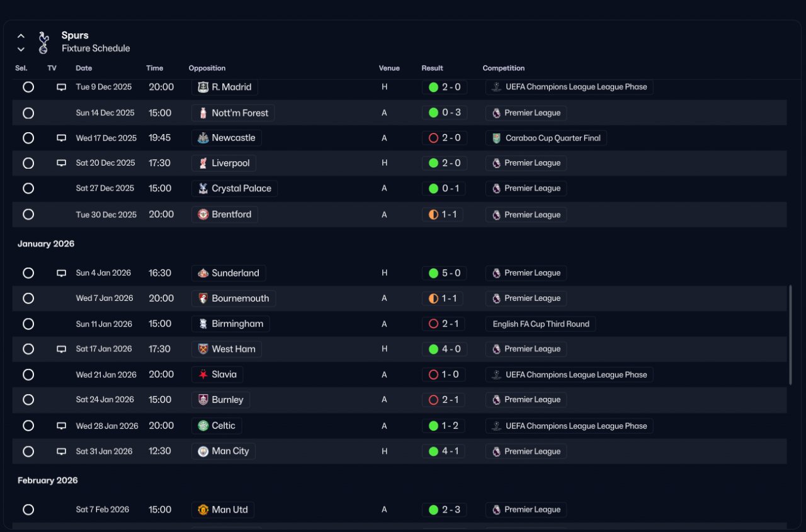This screenshot has width=806, height=532.
Task: Click the Time column header
Action: click(x=155, y=68)
